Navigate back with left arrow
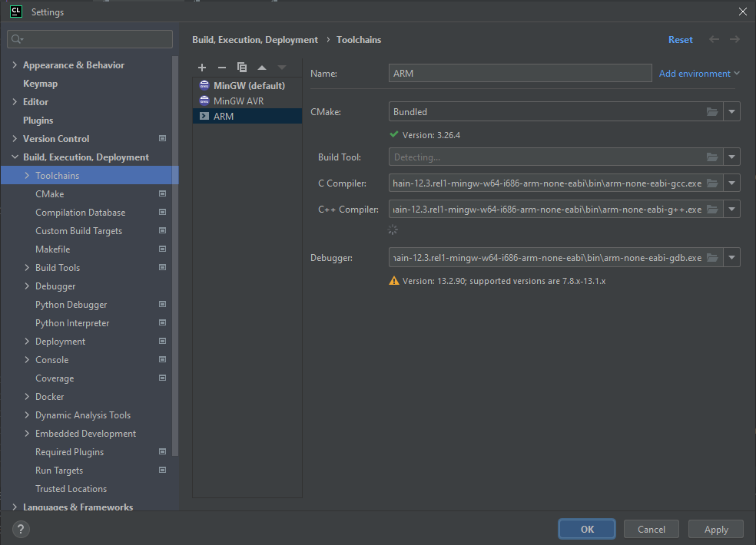756x545 pixels. click(714, 39)
